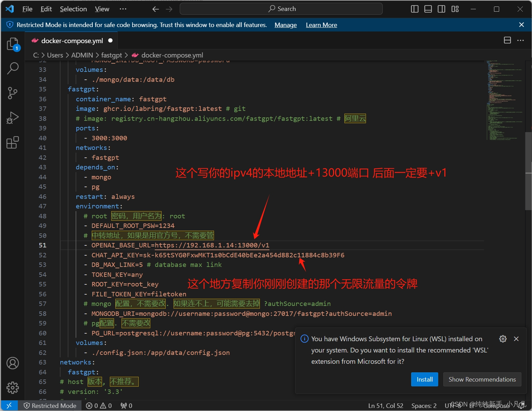This screenshot has height=411, width=532.
Task: Click the TOKEN_KEY=any line
Action: coord(117,274)
